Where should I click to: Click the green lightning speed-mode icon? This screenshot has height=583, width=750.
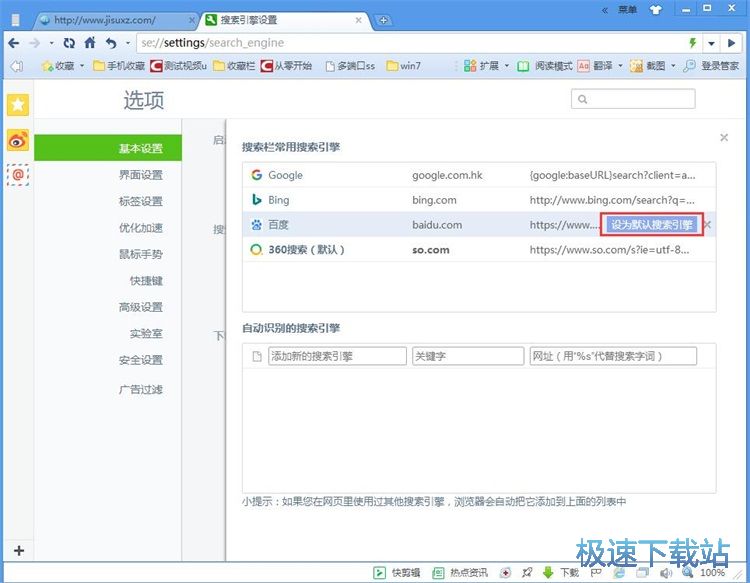click(x=692, y=43)
